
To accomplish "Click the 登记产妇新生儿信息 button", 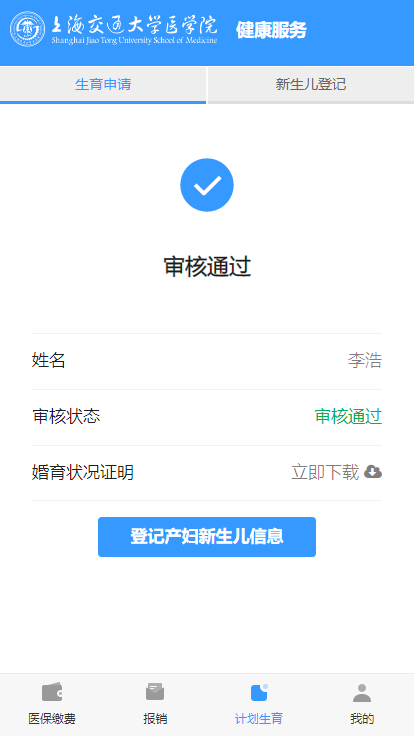I will [207, 537].
